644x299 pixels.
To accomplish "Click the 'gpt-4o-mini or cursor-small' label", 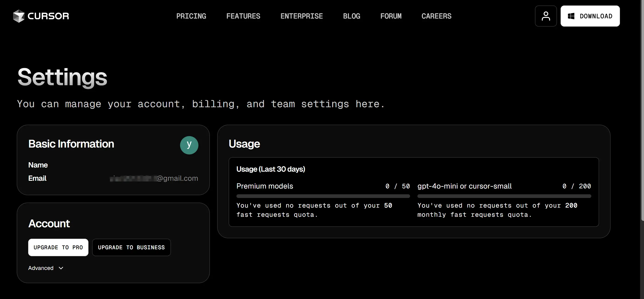I will (464, 186).
